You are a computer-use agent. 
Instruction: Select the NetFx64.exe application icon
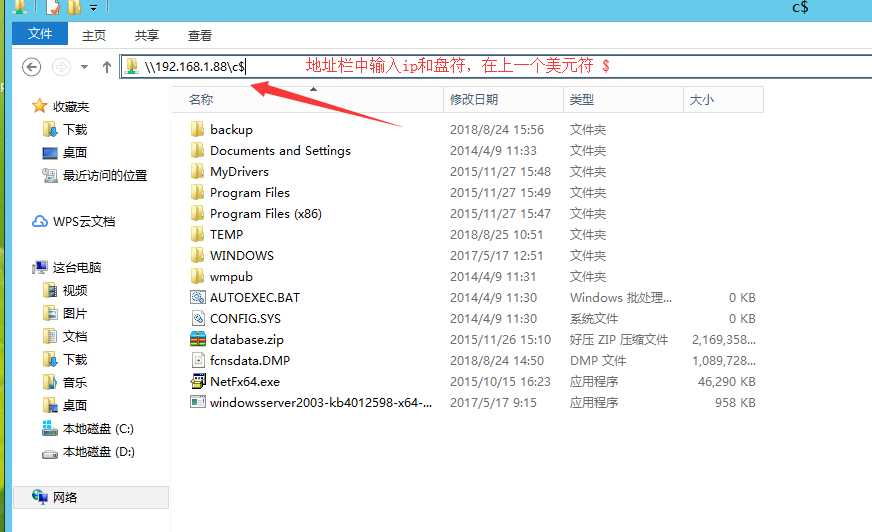pyautogui.click(x=197, y=381)
